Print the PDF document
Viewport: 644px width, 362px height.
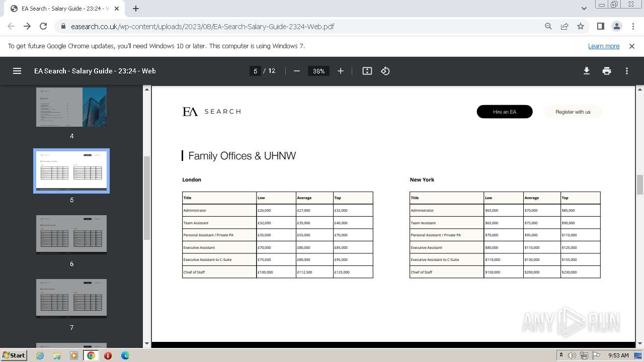(607, 71)
